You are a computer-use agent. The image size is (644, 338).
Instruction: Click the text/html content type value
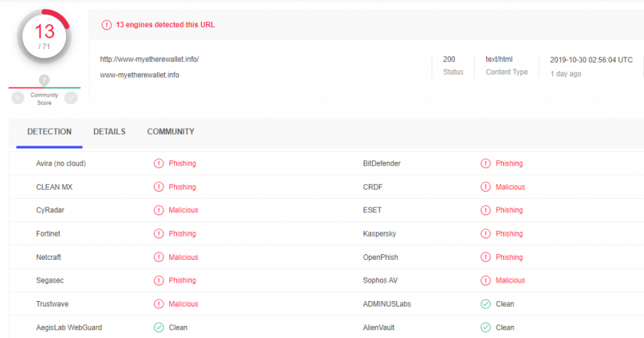[499, 59]
